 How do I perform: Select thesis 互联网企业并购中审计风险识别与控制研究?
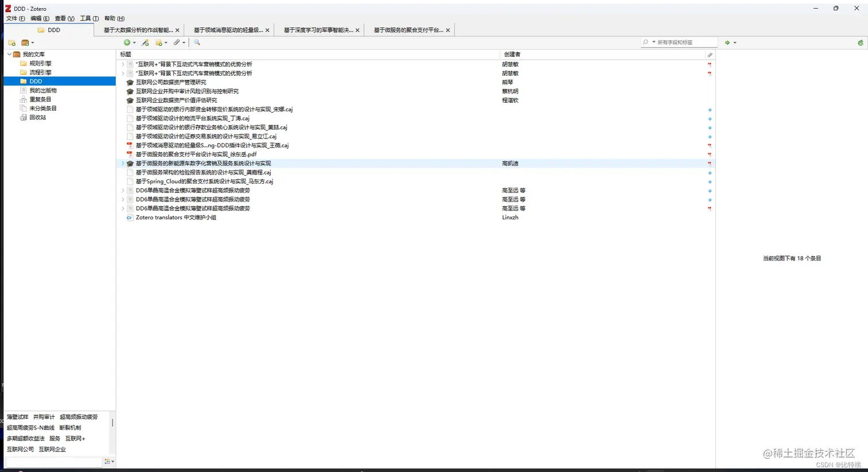click(187, 91)
